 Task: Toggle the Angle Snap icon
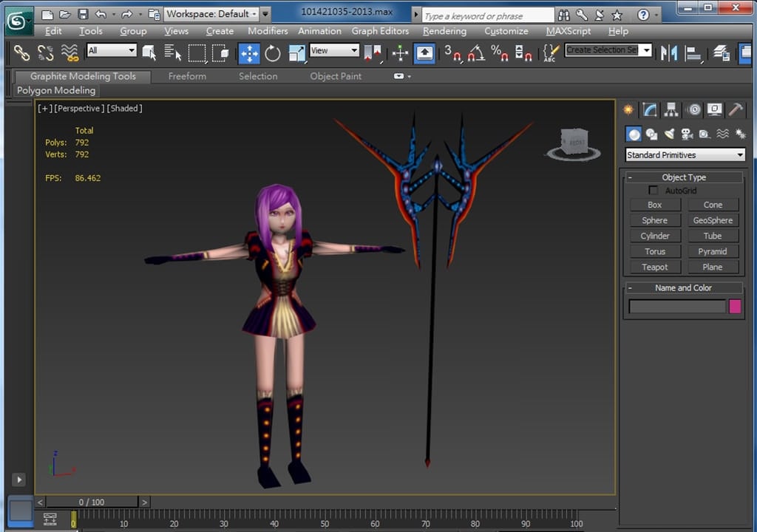pyautogui.click(x=477, y=52)
